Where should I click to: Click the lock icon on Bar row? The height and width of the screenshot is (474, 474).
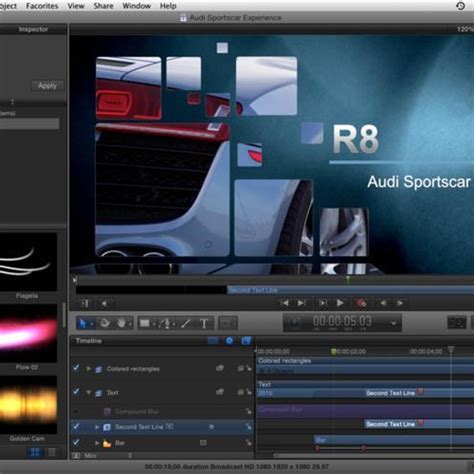coord(249,443)
